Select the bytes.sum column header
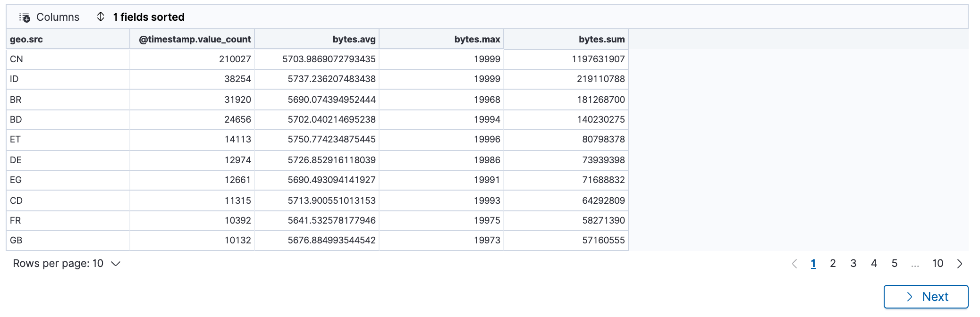Screen dimensions: 980x317 pyautogui.click(x=601, y=40)
